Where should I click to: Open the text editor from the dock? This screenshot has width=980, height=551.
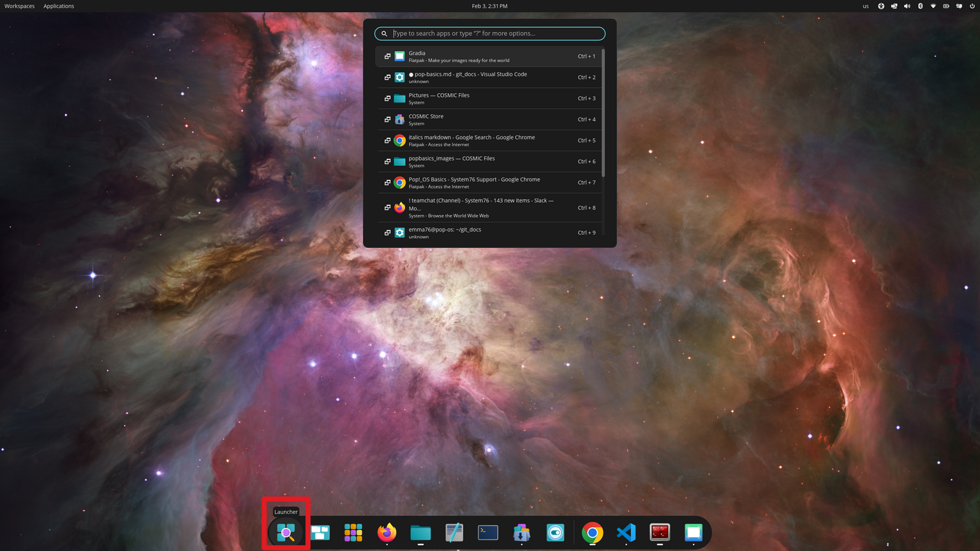454,533
